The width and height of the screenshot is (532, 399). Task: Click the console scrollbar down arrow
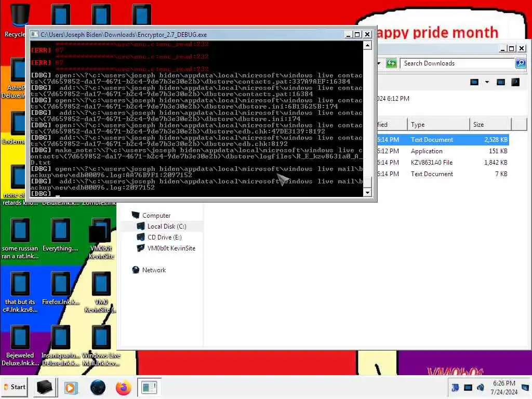point(367,192)
